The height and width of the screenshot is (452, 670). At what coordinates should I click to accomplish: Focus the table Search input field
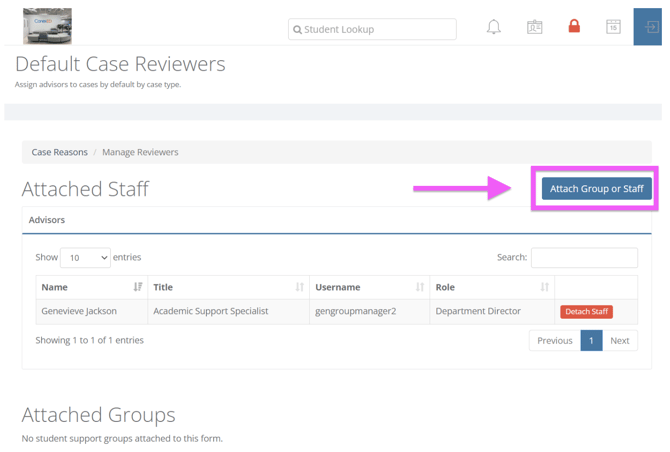tap(584, 258)
